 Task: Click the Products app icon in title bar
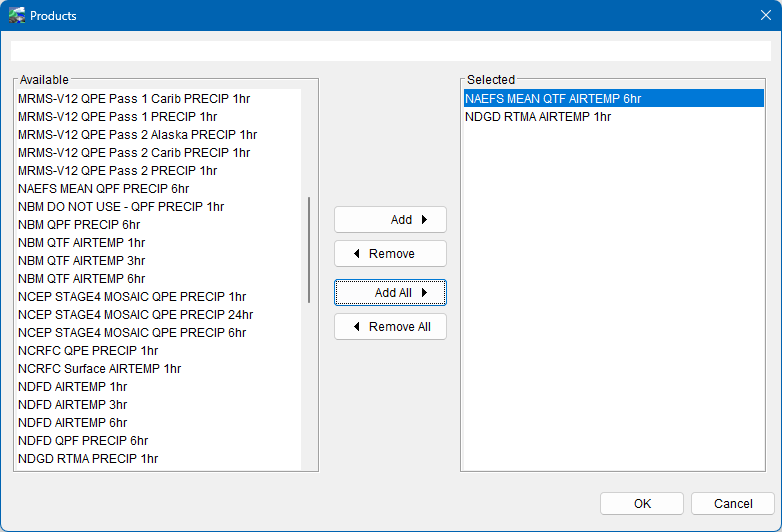click(16, 15)
